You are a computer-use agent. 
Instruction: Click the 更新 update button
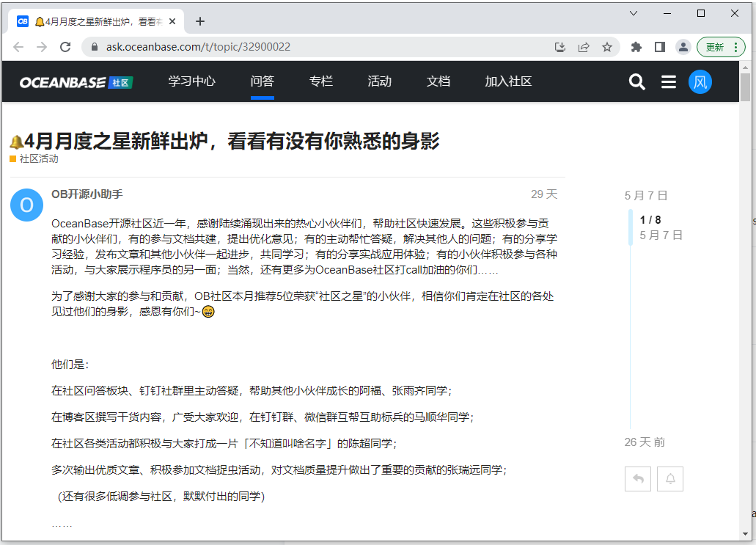(715, 47)
